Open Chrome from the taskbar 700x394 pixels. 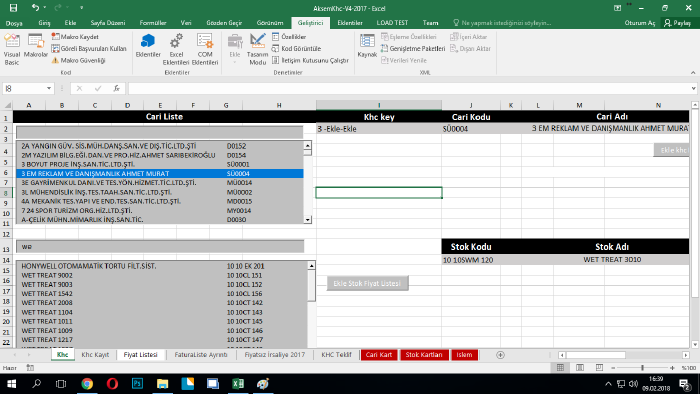coord(87,384)
